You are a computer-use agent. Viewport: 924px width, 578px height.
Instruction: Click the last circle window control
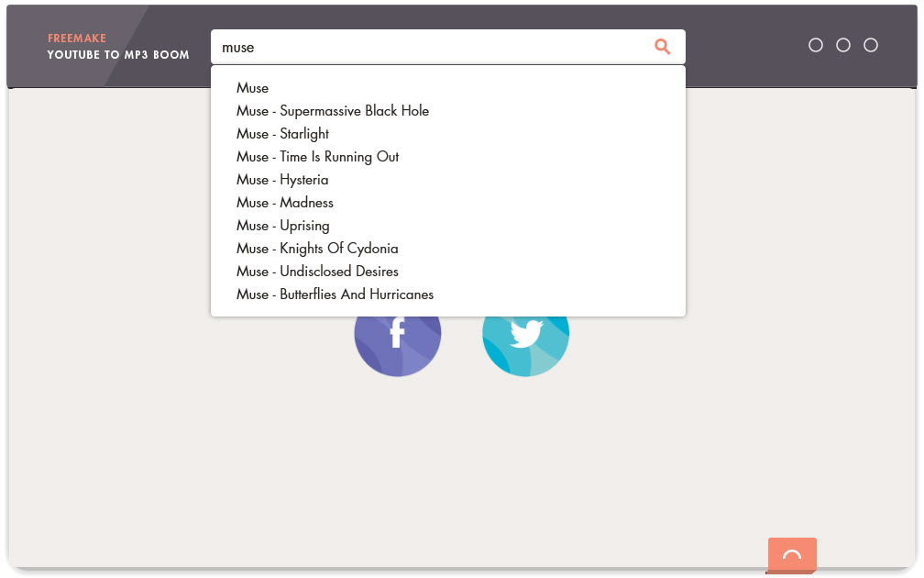pyautogui.click(x=871, y=46)
